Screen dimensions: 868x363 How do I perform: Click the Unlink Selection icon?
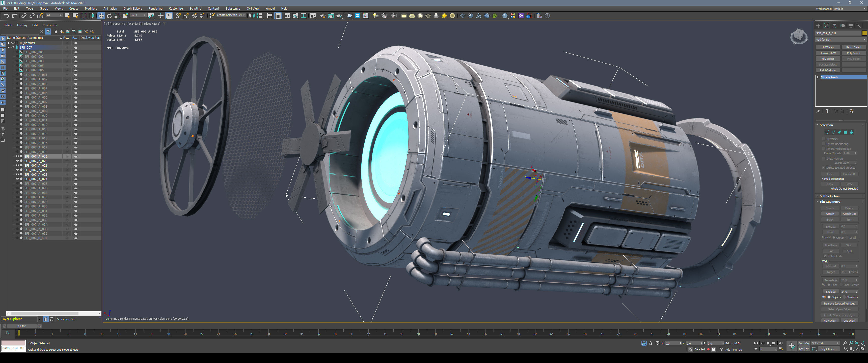tap(32, 15)
